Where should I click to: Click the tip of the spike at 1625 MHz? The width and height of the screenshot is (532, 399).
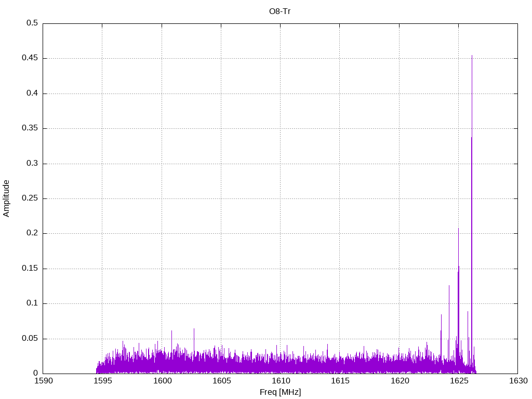458,229
